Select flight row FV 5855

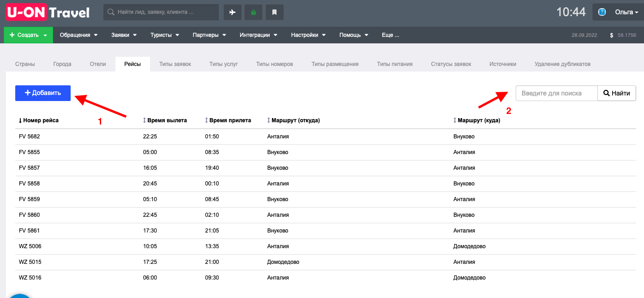pos(325,152)
